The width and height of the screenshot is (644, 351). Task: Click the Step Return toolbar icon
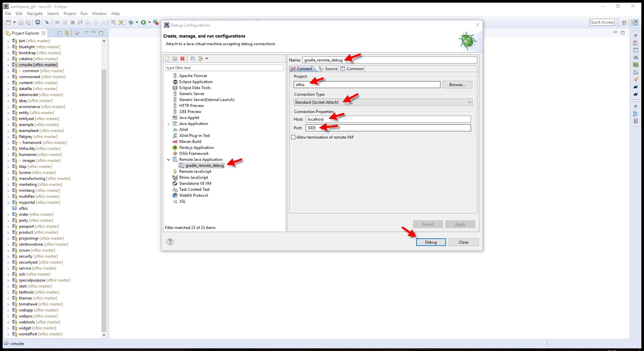pos(103,22)
